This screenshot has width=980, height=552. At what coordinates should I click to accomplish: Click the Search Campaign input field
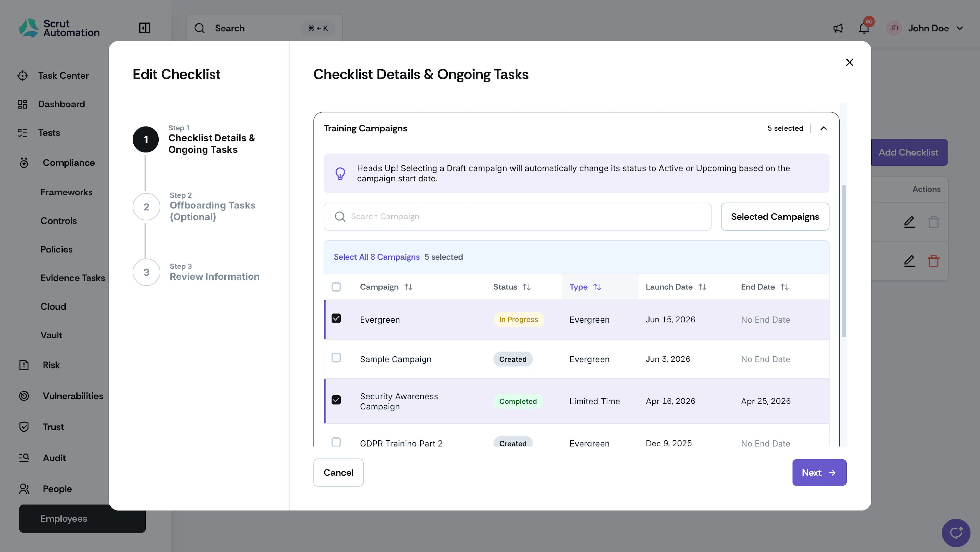tap(517, 216)
